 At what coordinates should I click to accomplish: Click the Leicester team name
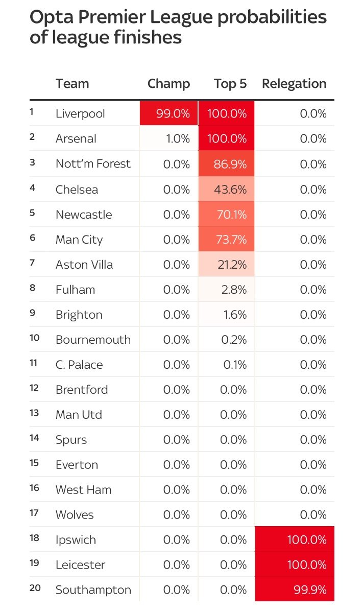pos(80,565)
